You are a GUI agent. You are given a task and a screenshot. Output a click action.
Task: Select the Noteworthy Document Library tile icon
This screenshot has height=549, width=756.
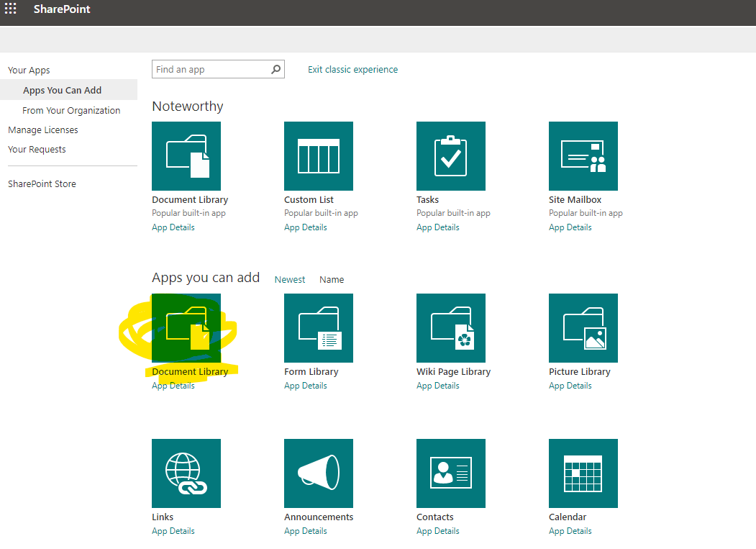(186, 156)
